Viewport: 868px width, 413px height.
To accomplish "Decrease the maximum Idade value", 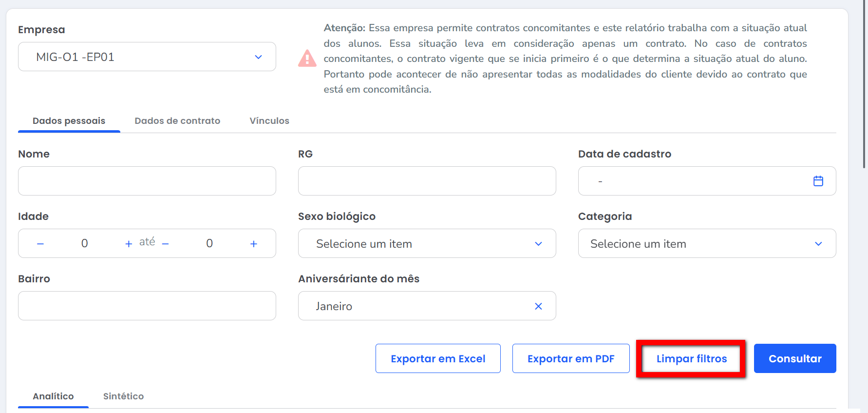I will (166, 244).
